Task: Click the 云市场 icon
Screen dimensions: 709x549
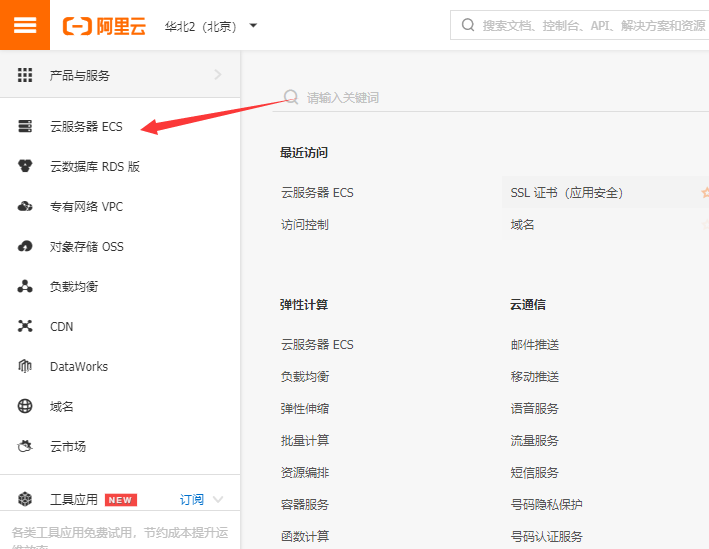Action: tap(25, 446)
